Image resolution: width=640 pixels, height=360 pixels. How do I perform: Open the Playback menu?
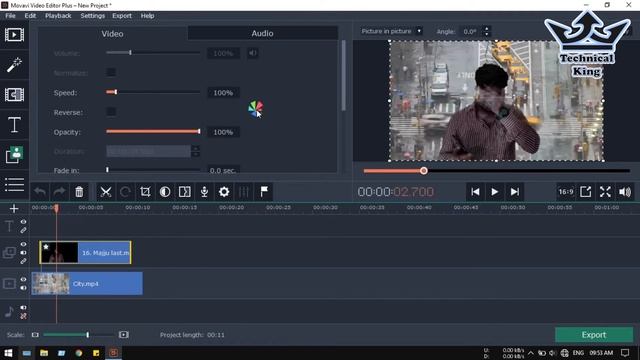point(58,16)
